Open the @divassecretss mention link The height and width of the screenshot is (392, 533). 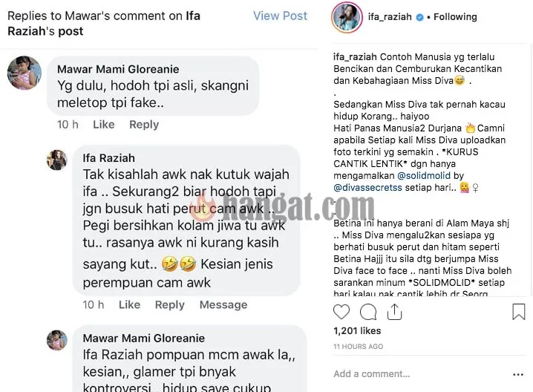[367, 187]
